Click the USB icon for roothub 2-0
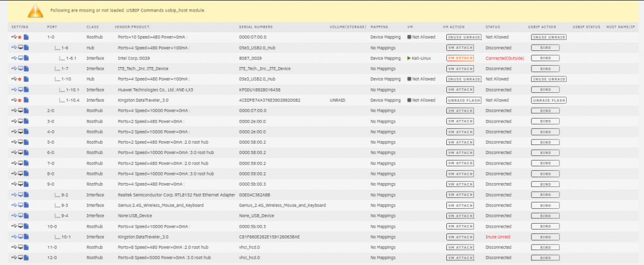Viewport: 644px width, 265px height. coord(14,110)
